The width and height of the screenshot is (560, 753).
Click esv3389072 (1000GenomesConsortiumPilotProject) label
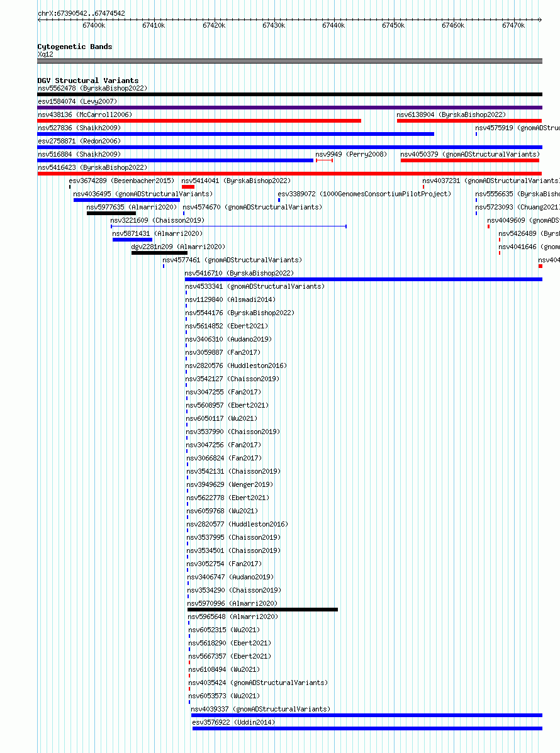364,194
